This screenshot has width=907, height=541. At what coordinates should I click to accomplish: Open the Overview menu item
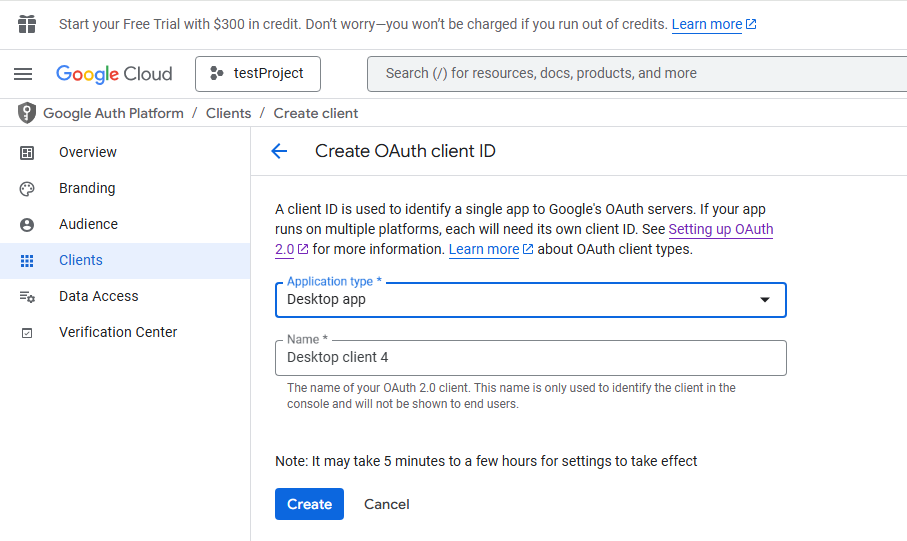(125, 152)
